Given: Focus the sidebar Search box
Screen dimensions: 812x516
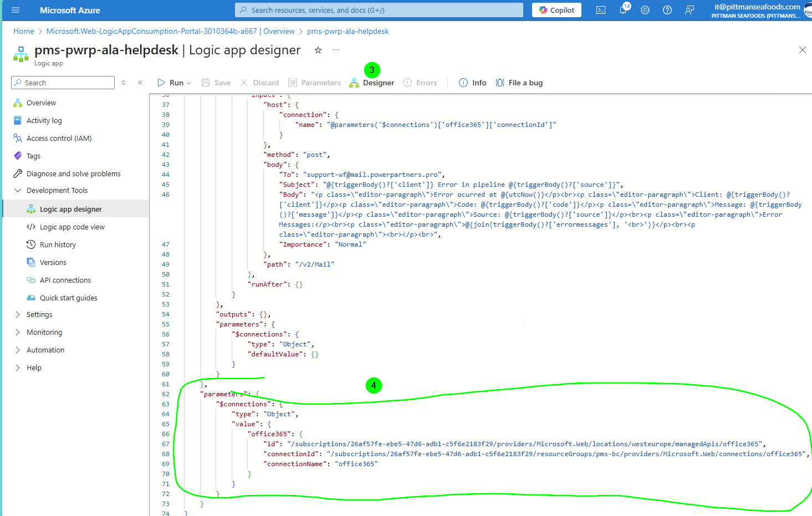Looking at the screenshot, I should (63, 83).
